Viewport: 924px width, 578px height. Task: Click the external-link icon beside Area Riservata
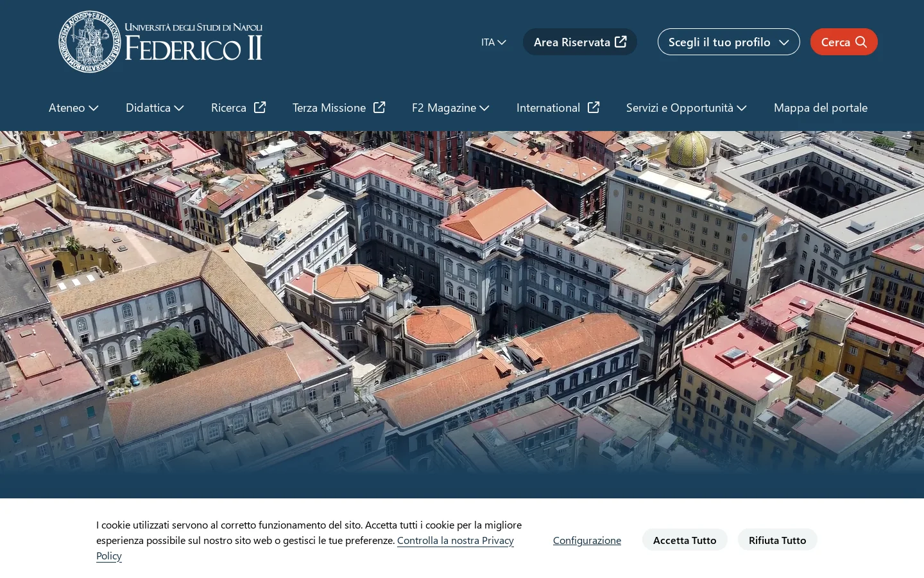tap(620, 42)
